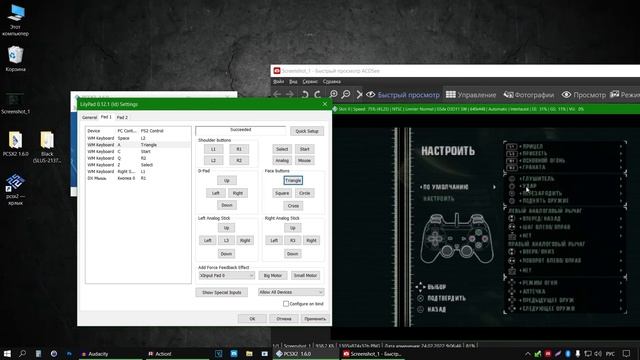The height and width of the screenshot is (360, 640).
Task: Click the Отмена button in LilyPad
Action: pyautogui.click(x=284, y=319)
